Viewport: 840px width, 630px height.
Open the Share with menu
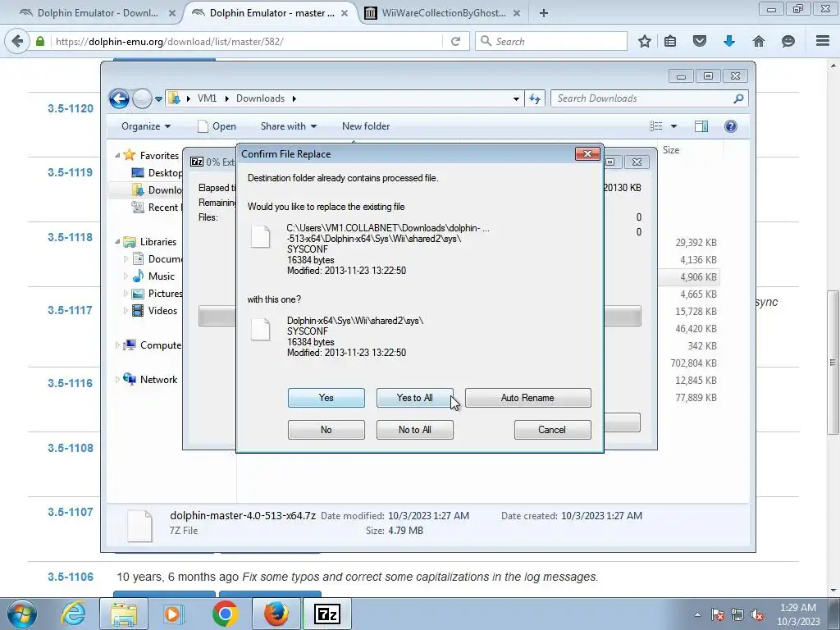[288, 126]
